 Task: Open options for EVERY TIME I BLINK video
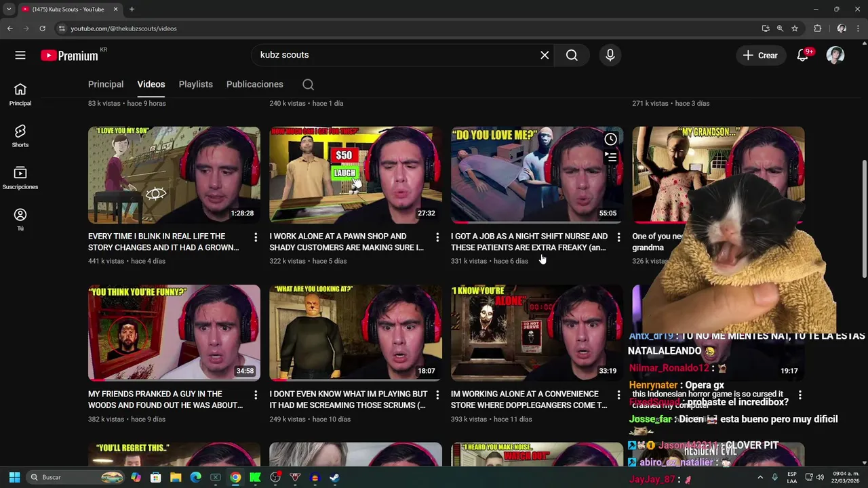click(x=256, y=237)
